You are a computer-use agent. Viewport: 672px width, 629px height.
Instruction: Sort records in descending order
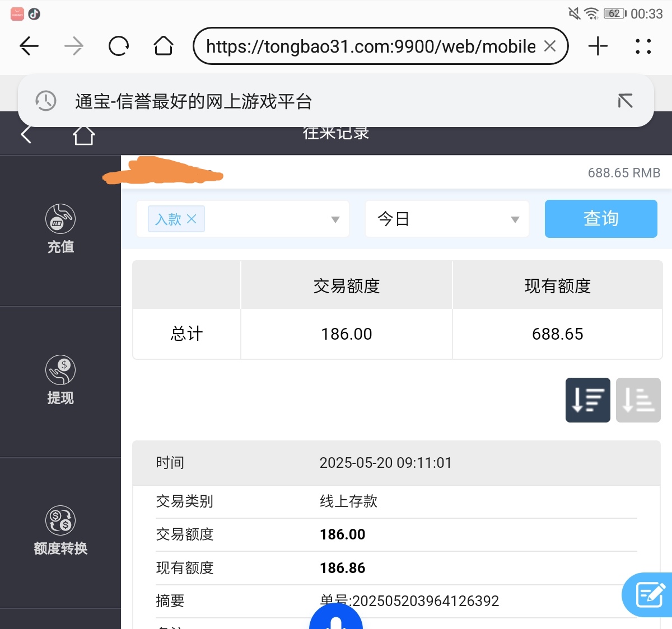587,400
